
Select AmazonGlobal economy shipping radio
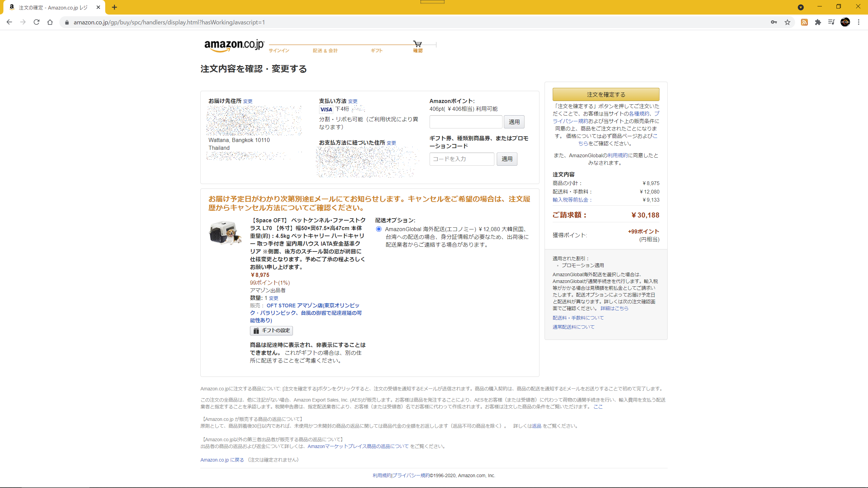[379, 229]
